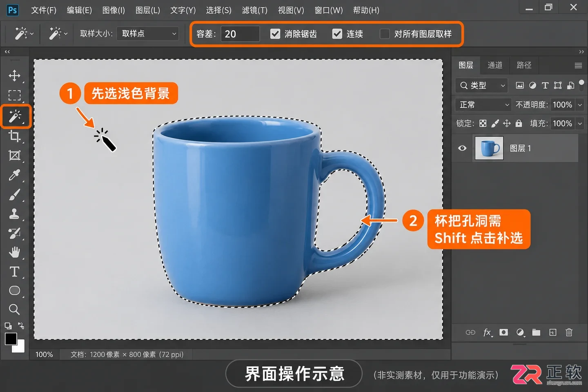Open 滤镜(T) menu
The width and height of the screenshot is (588, 392).
[255, 10]
